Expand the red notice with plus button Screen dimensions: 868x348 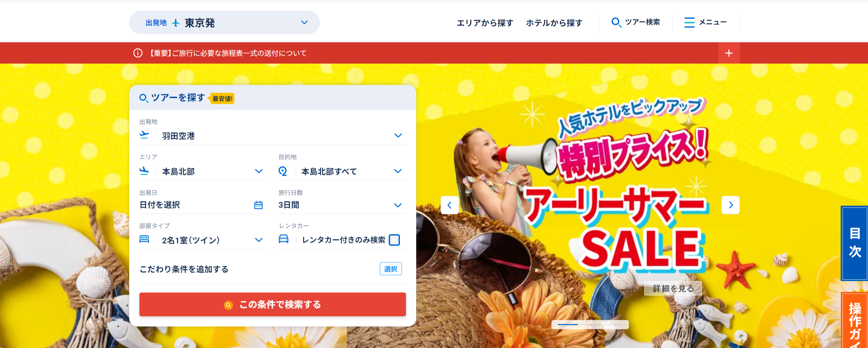coord(729,53)
